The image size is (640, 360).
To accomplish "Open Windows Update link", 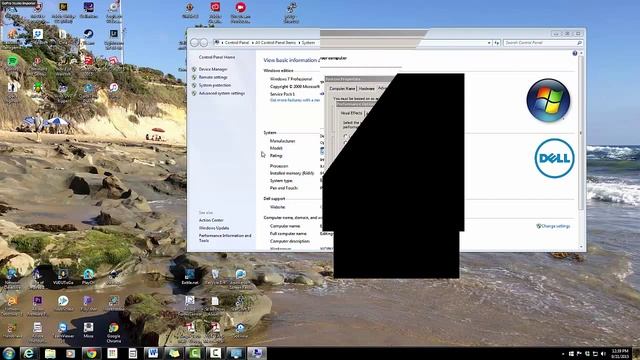I will pos(214,228).
